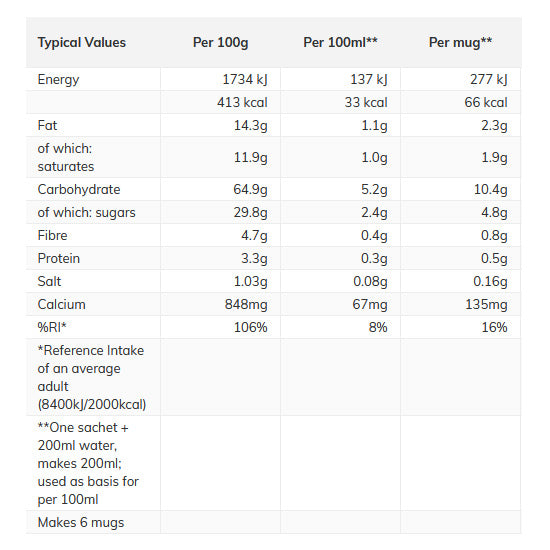Click the 848mg calcium value

coord(246,305)
